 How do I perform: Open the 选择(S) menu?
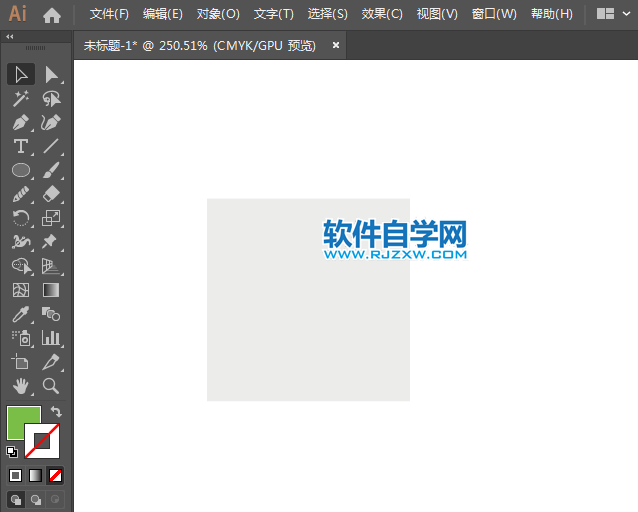click(x=328, y=14)
